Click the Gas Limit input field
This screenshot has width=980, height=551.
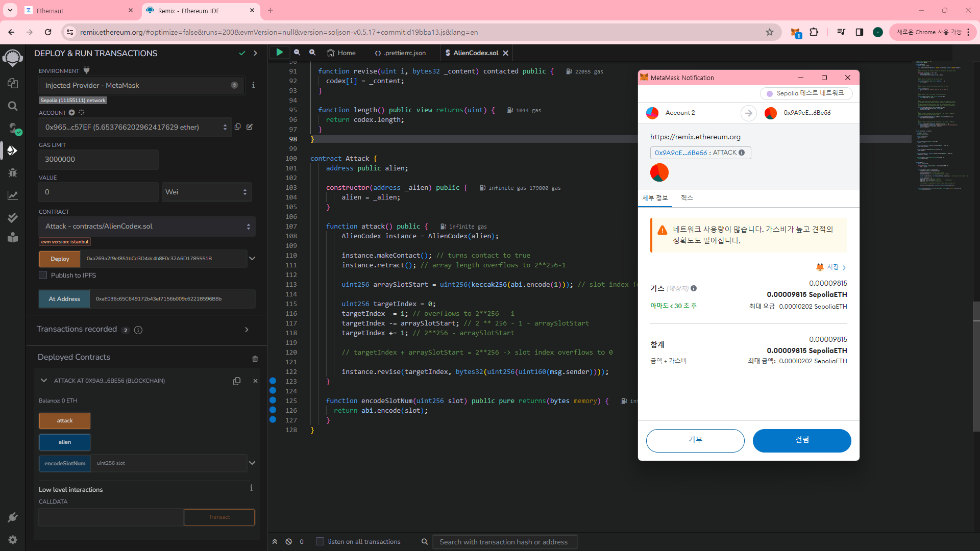(99, 160)
